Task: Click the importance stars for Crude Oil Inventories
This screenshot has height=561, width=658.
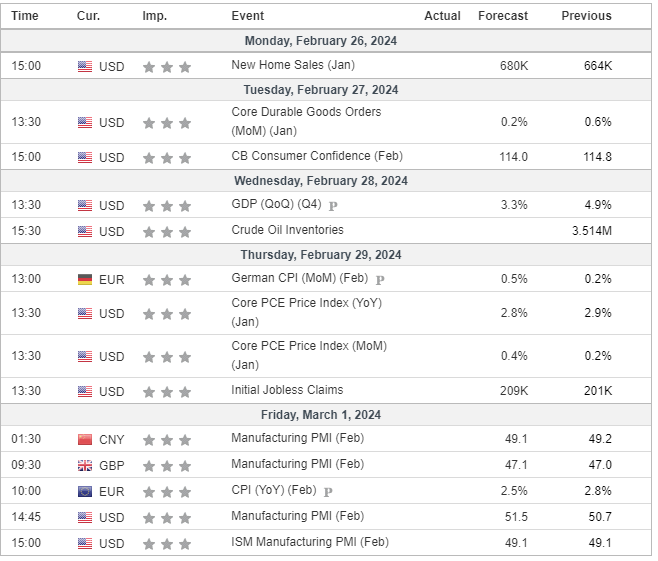Action: [166, 232]
